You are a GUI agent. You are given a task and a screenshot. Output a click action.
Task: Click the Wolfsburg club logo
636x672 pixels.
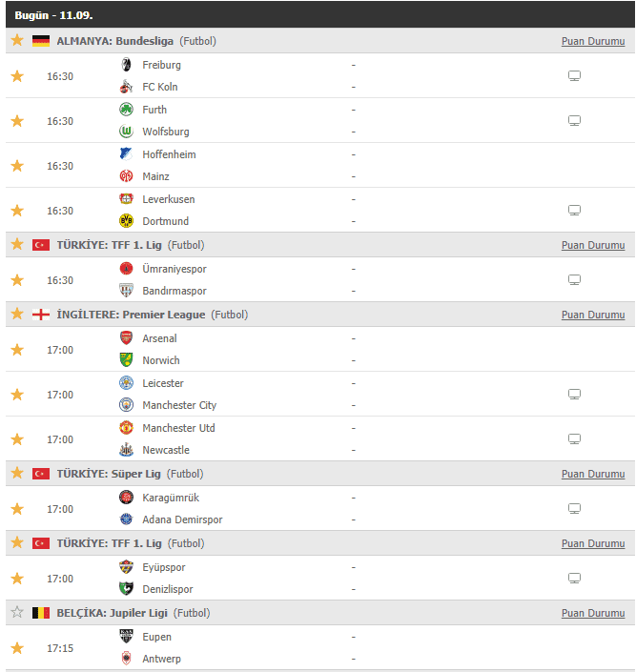click(126, 132)
